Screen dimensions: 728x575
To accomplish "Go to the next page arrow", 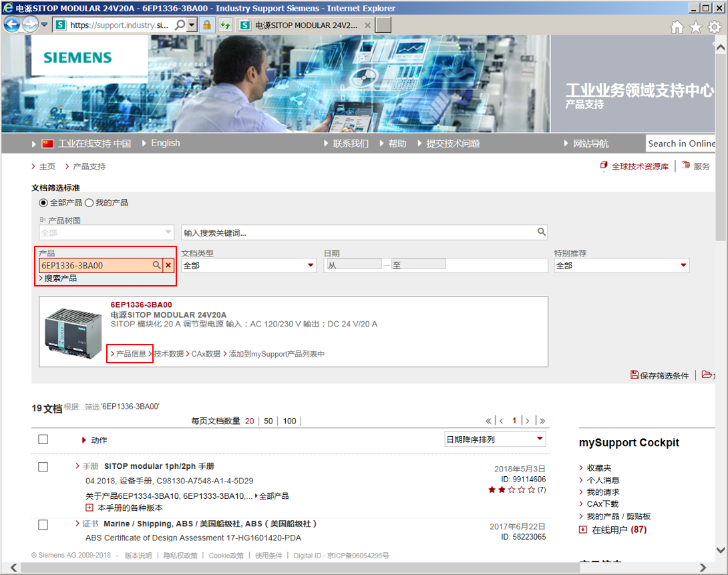I will click(x=528, y=421).
